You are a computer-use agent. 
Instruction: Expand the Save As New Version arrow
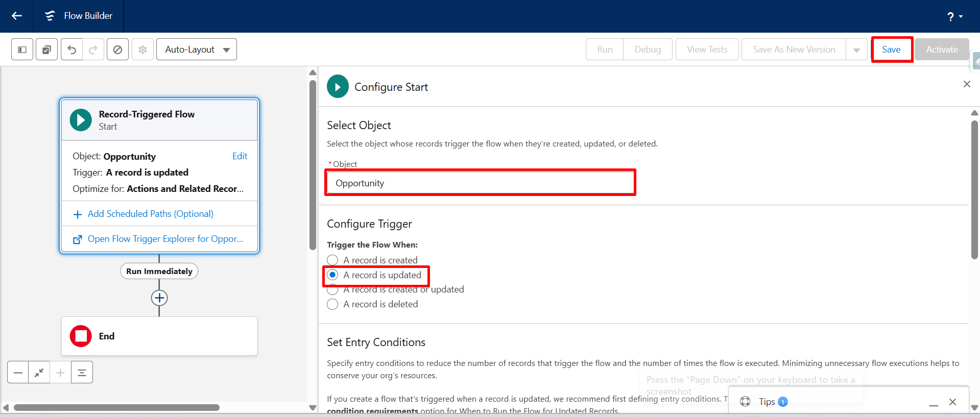click(x=856, y=50)
